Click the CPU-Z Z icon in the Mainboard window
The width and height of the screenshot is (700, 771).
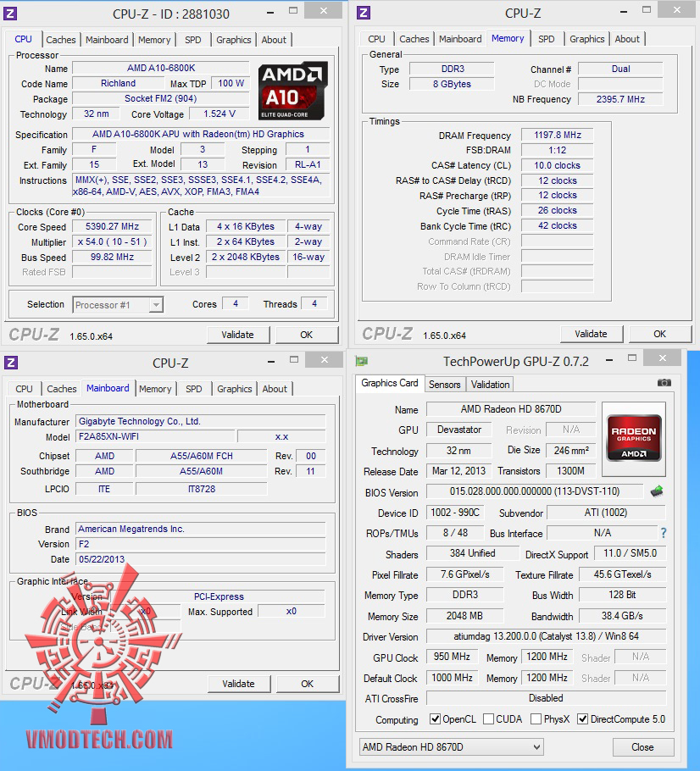coord(11,363)
